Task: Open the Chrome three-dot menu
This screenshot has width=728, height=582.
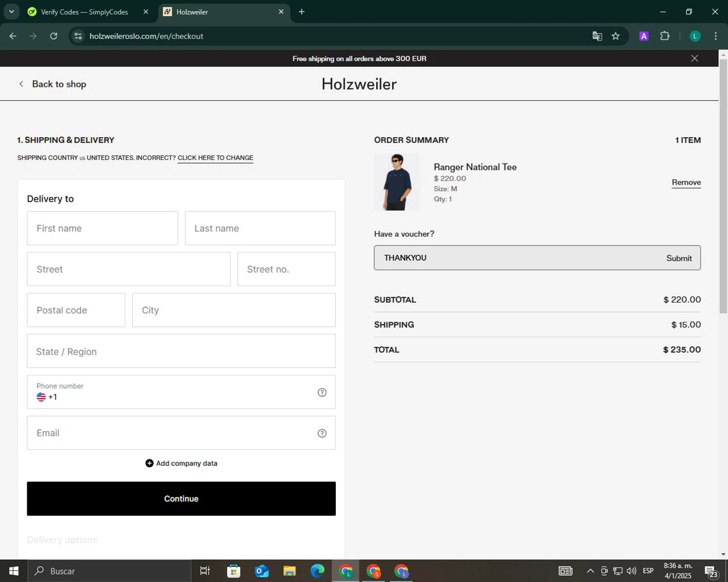Action: coord(715,36)
